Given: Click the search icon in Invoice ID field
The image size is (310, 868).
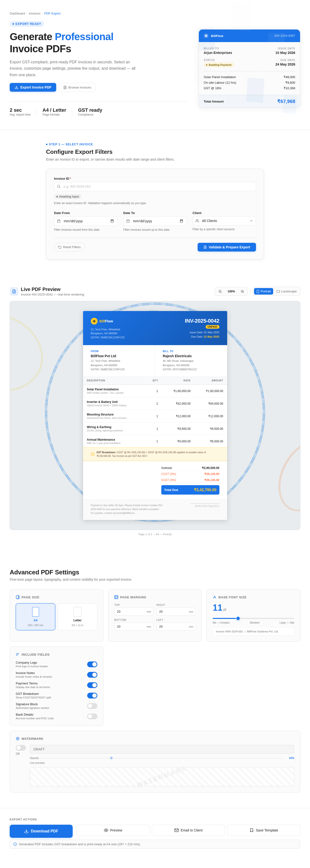Looking at the screenshot, I should pyautogui.click(x=59, y=186).
